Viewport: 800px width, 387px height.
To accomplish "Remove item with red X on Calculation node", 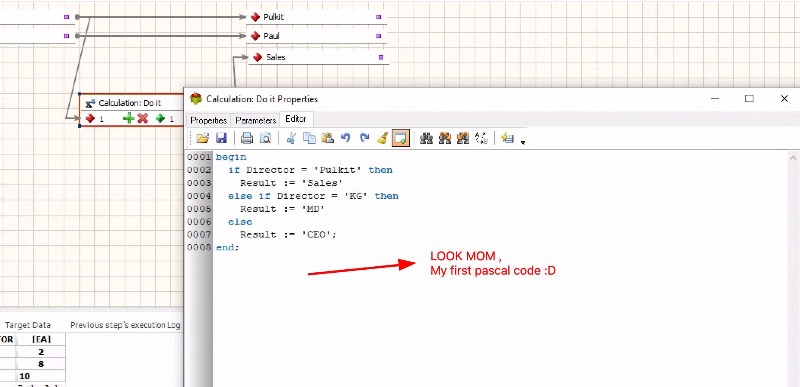I will click(x=143, y=118).
